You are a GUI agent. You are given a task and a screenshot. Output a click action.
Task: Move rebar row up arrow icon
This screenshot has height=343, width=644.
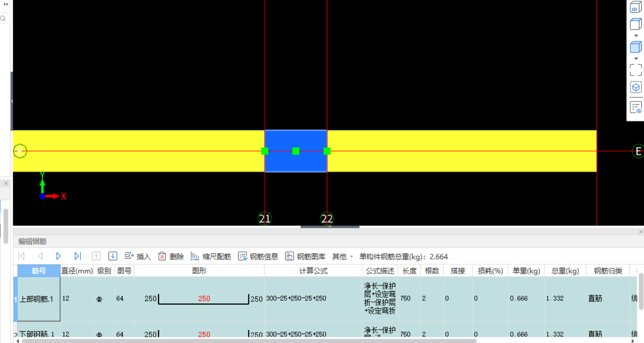click(x=96, y=256)
